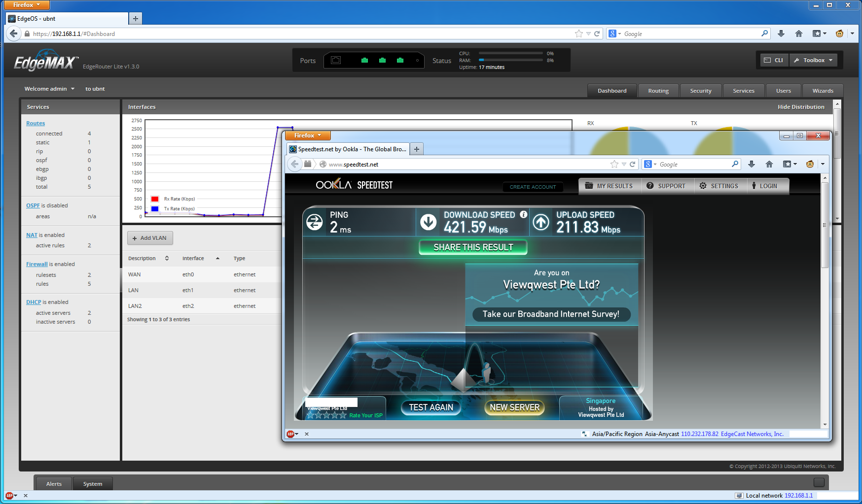The height and width of the screenshot is (504, 862).
Task: Click the download speed info icon
Action: 523,214
